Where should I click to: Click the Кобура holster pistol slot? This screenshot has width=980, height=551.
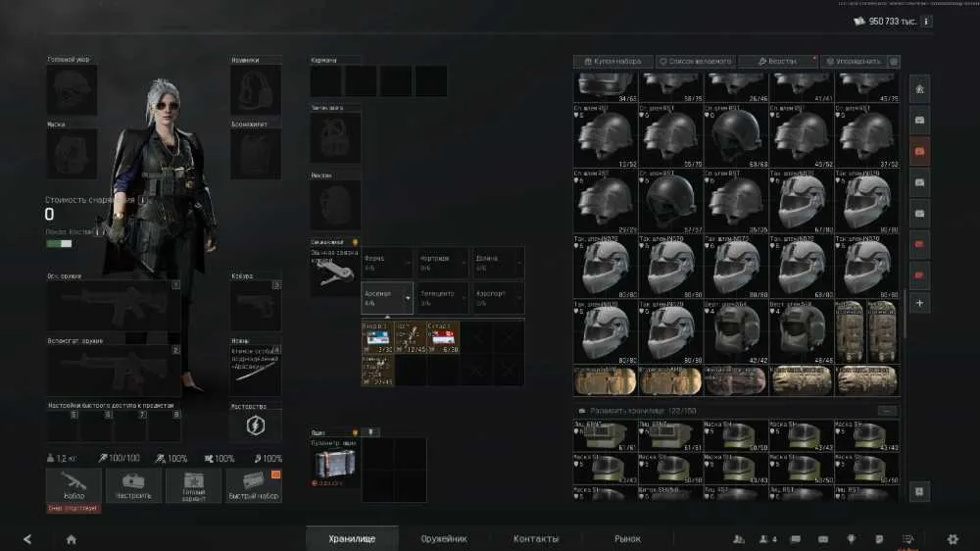256,307
